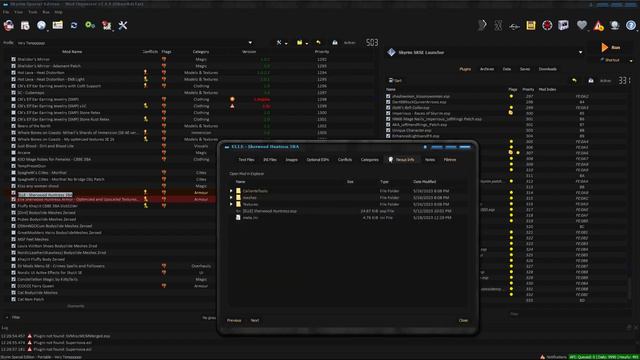640x360 pixels.
Task: Click the Close button in the dialog
Action: [x=463, y=320]
